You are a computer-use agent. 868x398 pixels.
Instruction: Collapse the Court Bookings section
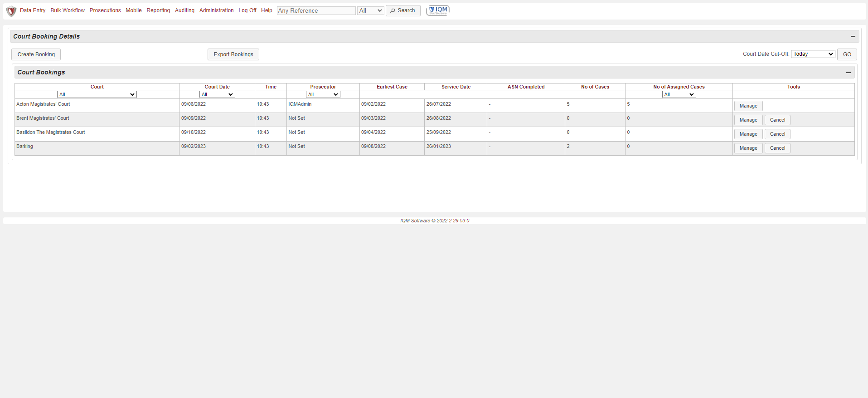(x=848, y=73)
